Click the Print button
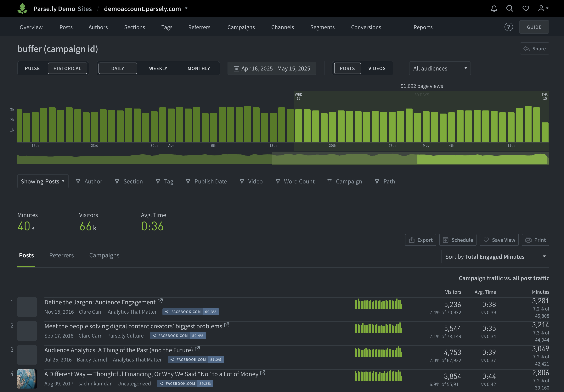This screenshot has width=564, height=392. click(535, 240)
